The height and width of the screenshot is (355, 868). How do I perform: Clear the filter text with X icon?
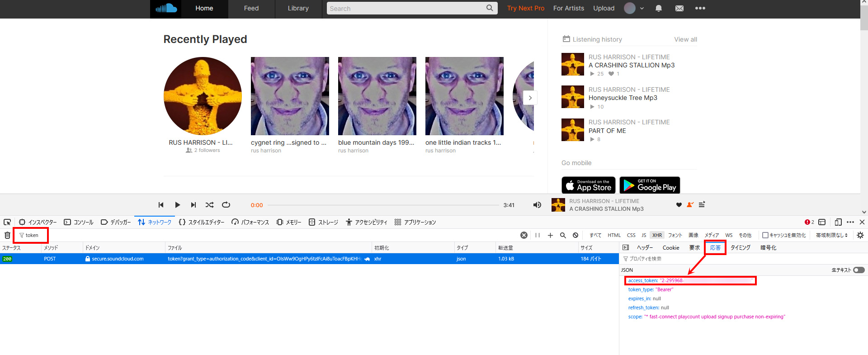click(x=524, y=235)
